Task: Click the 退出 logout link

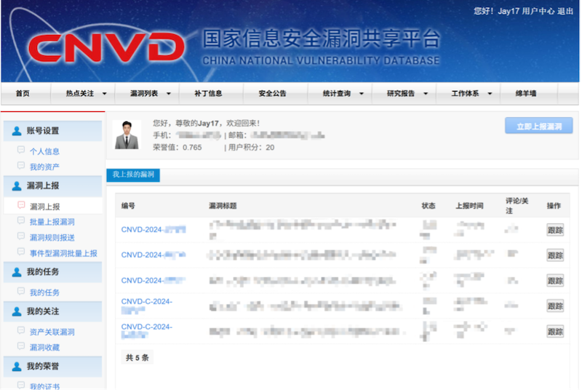Action: pyautogui.click(x=565, y=11)
